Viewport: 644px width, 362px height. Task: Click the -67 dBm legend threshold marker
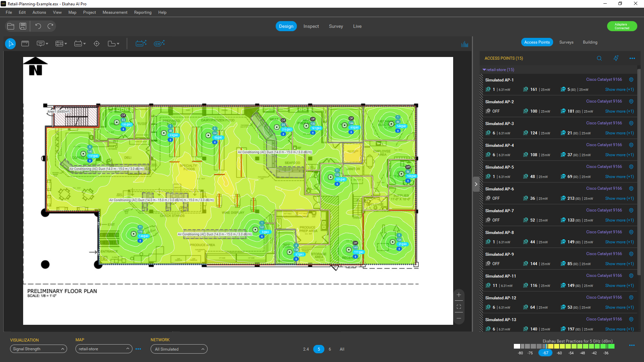545,353
